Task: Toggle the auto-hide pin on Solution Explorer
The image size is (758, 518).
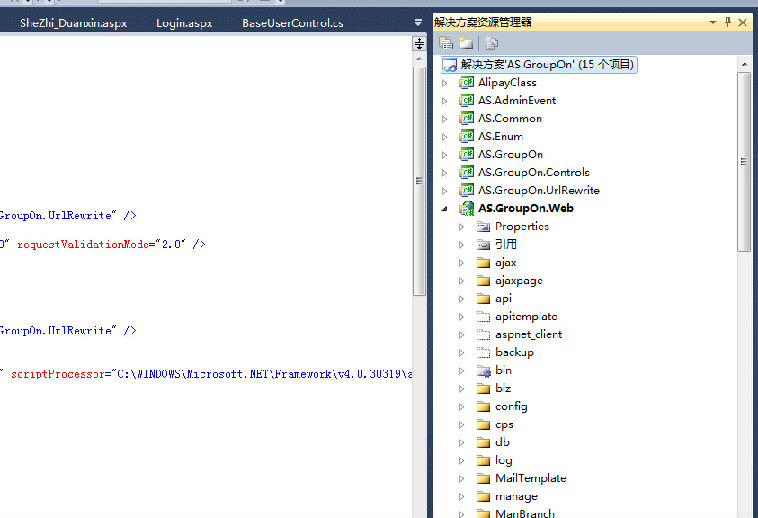Action: tap(727, 21)
